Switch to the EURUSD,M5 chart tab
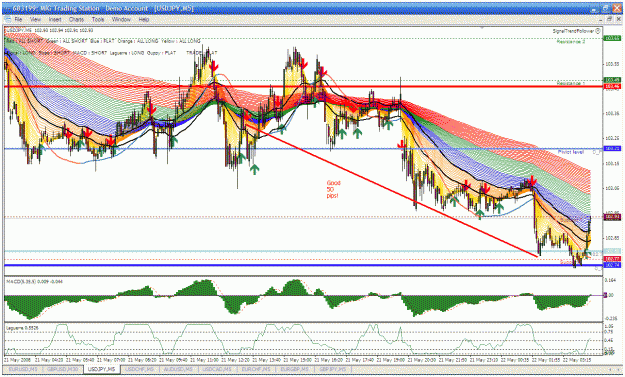Image resolution: width=625 pixels, height=377 pixels. (23, 369)
